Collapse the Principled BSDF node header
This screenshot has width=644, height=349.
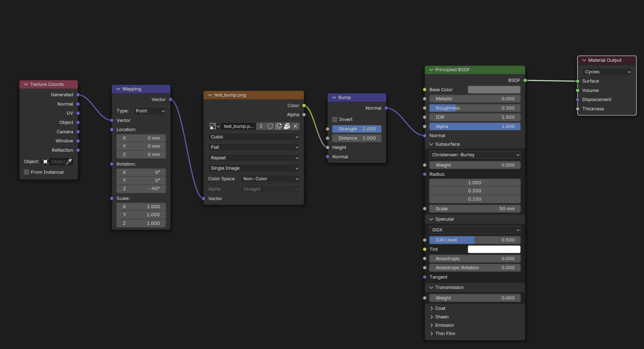(431, 70)
